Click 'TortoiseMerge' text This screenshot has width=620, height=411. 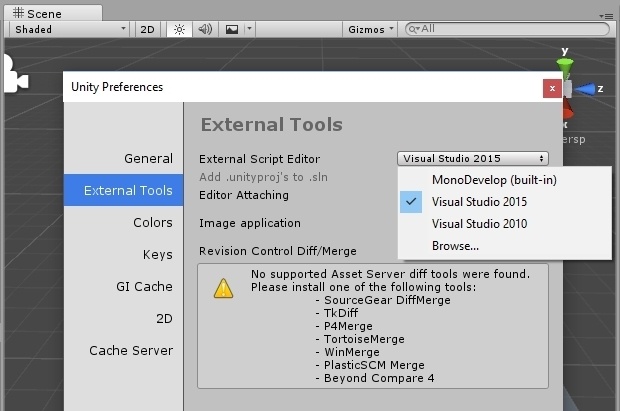364,339
